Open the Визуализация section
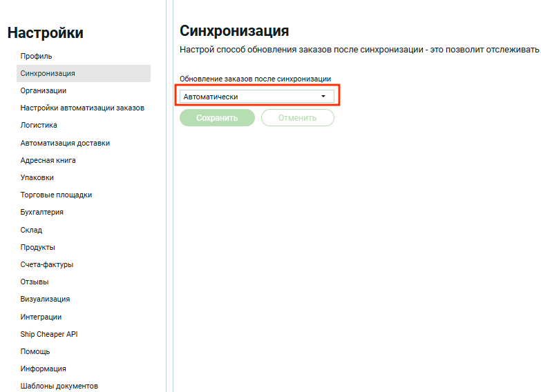Image resolution: width=541 pixels, height=392 pixels. coord(45,299)
